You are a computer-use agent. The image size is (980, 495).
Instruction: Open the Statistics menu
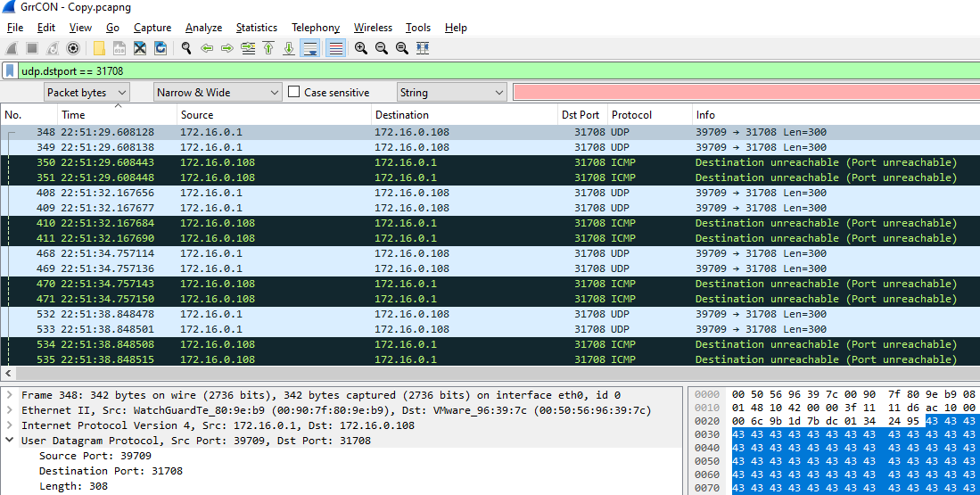[256, 28]
